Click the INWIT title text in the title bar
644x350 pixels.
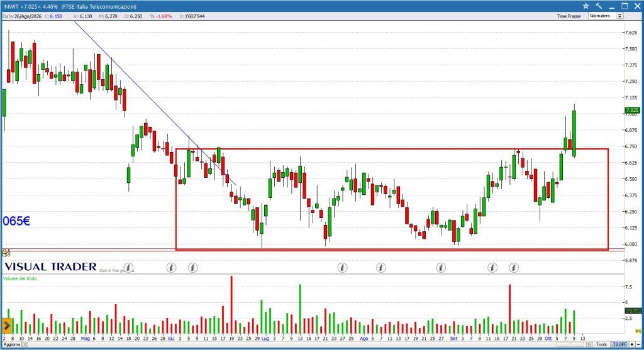pos(12,6)
